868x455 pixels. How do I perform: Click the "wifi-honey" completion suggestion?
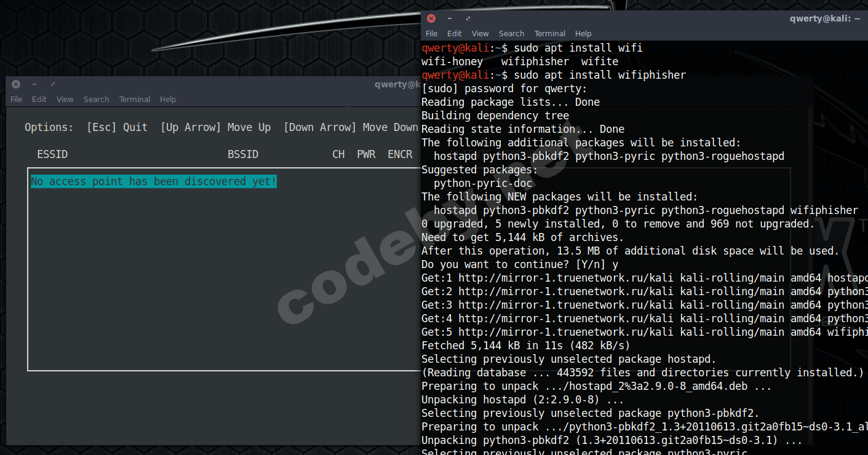coord(452,61)
